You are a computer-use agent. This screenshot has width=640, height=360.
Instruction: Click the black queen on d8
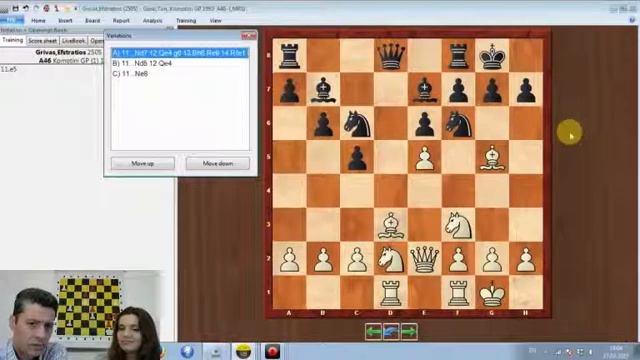click(391, 56)
